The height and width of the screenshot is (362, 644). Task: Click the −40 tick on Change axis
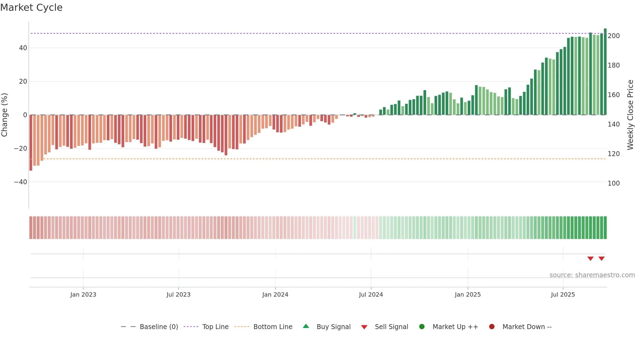[x=21, y=182]
